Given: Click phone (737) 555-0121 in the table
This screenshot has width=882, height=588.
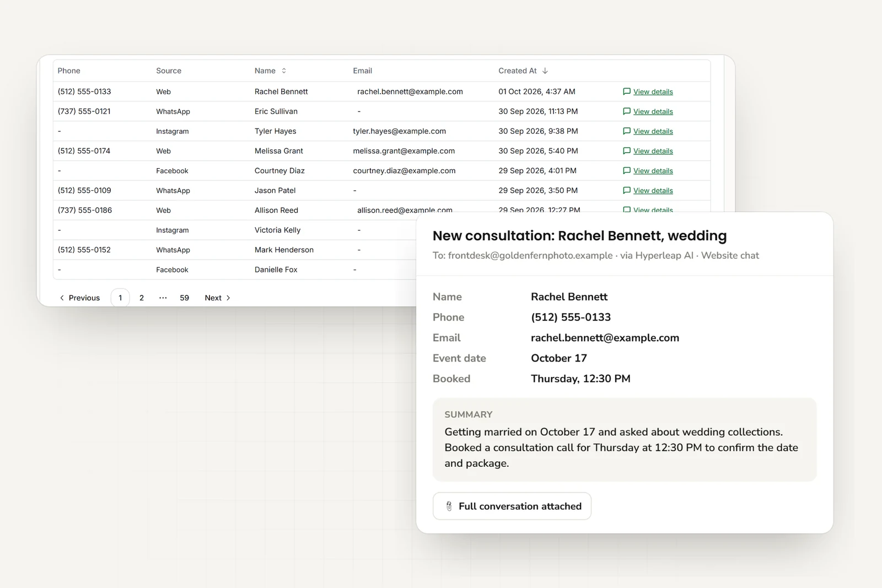Looking at the screenshot, I should pyautogui.click(x=84, y=111).
